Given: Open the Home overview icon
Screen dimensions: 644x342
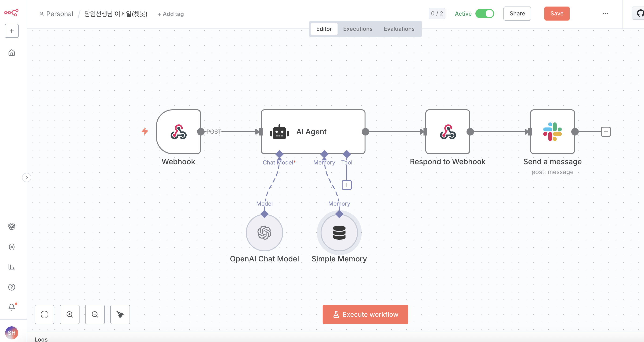Looking at the screenshot, I should coord(11,53).
